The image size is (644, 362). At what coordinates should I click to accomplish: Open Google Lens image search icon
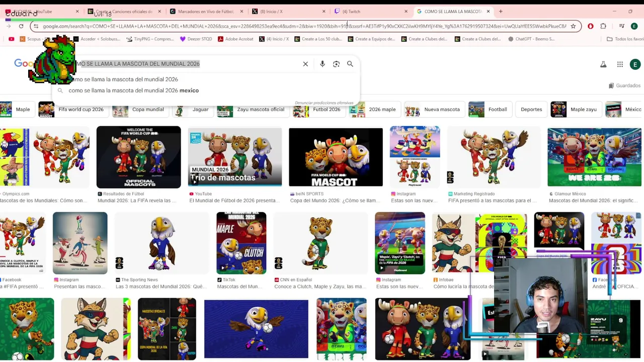[337, 64]
